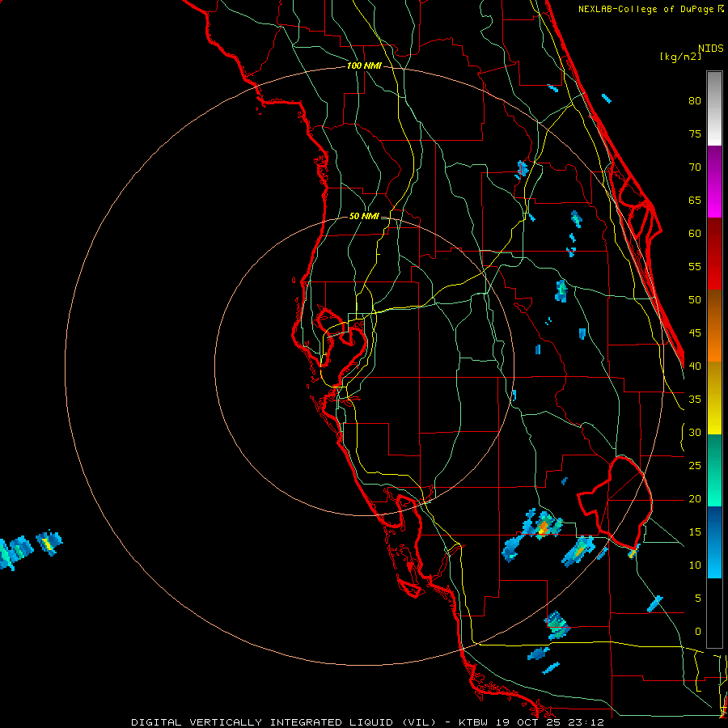Click the NEXLAB-College of DuPage credit text
This screenshot has height=728, width=728.
(x=647, y=9)
